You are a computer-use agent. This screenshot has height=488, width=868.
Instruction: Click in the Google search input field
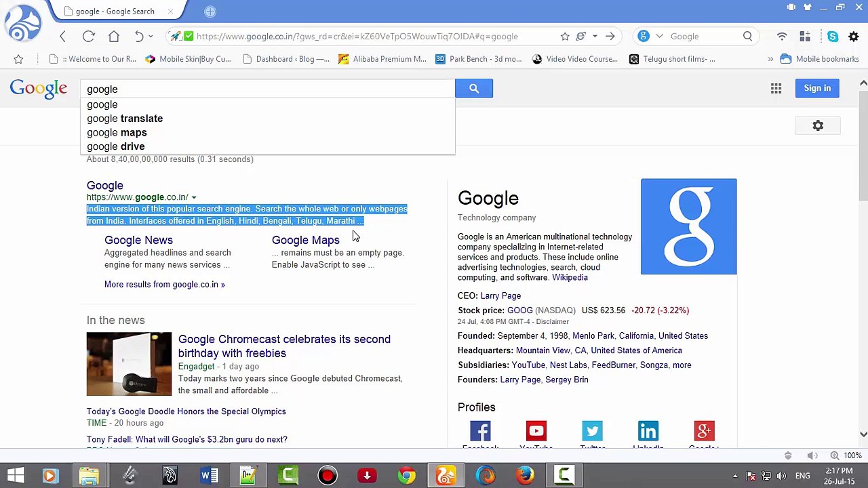(268, 89)
